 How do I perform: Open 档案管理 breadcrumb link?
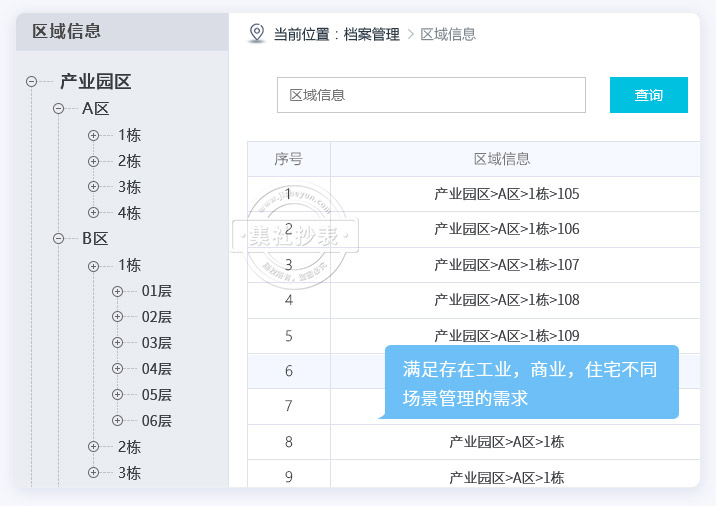tap(371, 34)
